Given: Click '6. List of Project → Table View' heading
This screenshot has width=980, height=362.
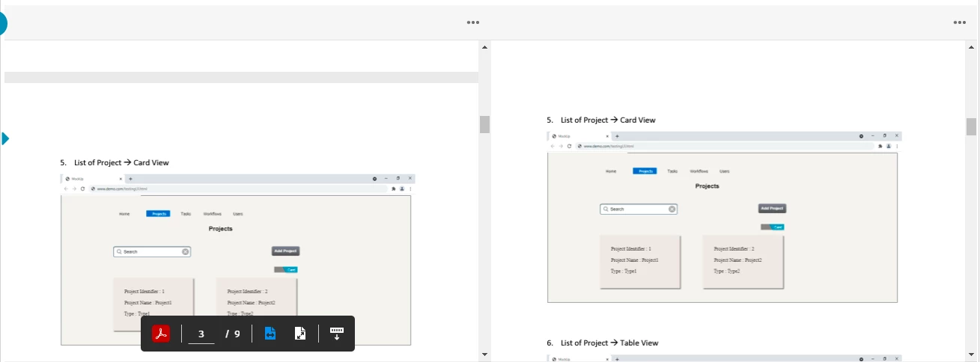Looking at the screenshot, I should (x=603, y=343).
